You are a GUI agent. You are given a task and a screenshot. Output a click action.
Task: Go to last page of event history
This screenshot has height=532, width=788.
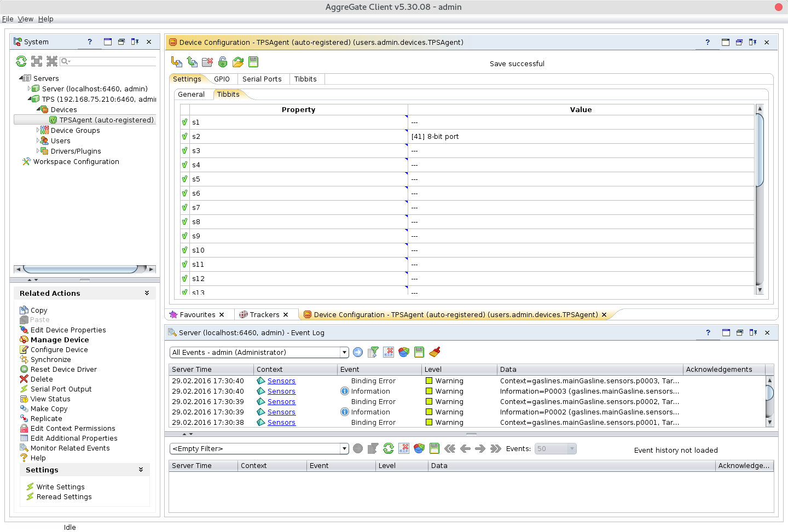pyautogui.click(x=496, y=448)
